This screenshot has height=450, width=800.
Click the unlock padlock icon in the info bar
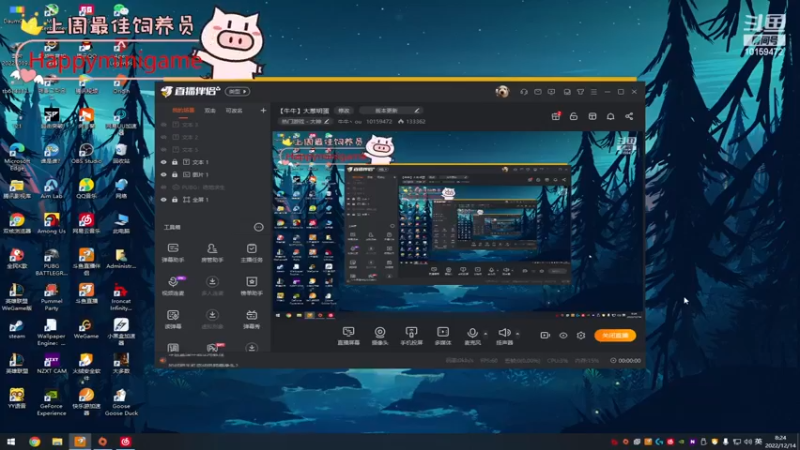[x=573, y=116]
